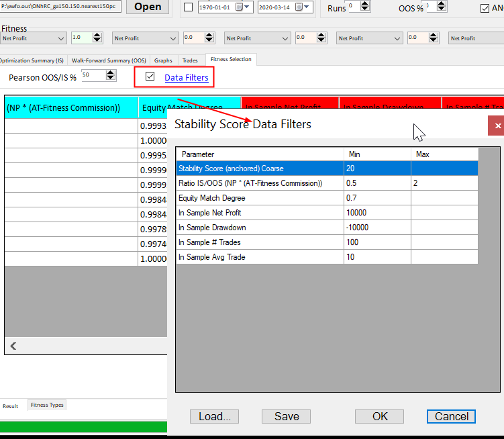Adjust the Pearson OOS/IS % spinner
This screenshot has height=439, width=504.
coord(111,76)
